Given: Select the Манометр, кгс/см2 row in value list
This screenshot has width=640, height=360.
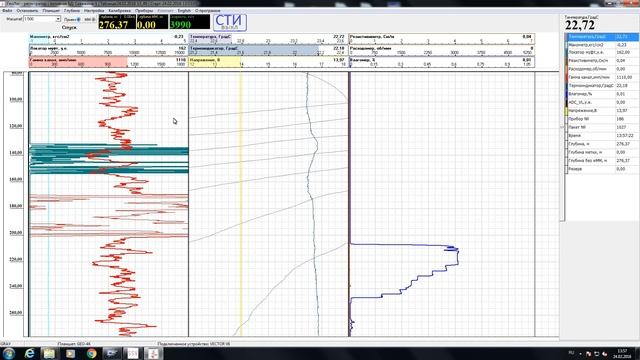Looking at the screenshot, I should pos(602,44).
